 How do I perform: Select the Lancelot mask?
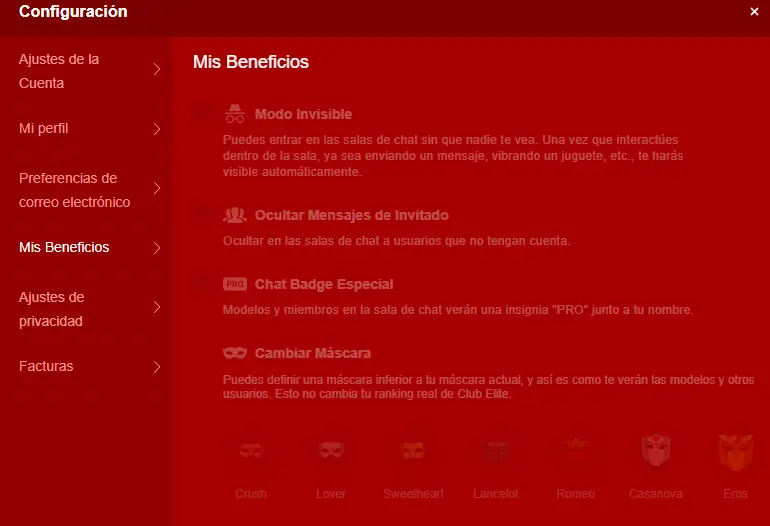coord(495,450)
